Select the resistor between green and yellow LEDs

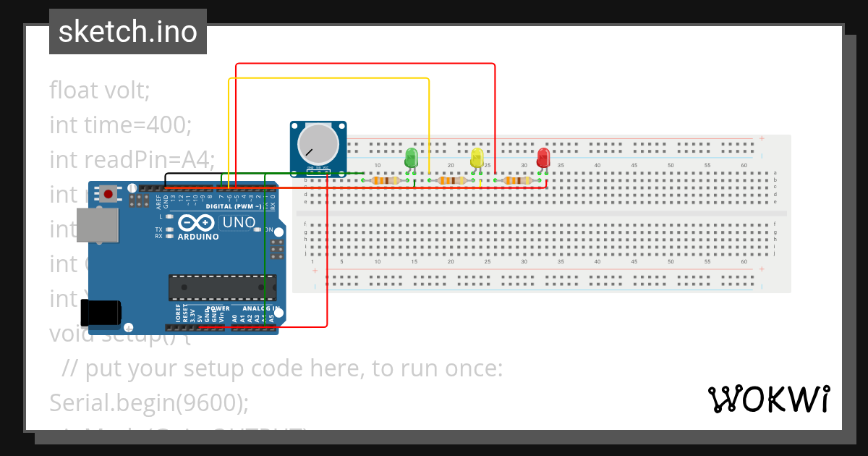pyautogui.click(x=450, y=180)
